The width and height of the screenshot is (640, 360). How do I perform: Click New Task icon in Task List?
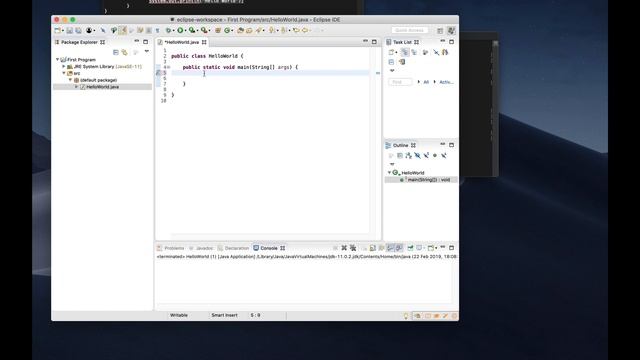pos(391,52)
